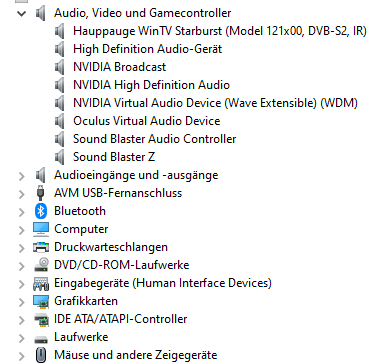
Task: Click the Bluetooth category icon
Action: tap(41, 211)
